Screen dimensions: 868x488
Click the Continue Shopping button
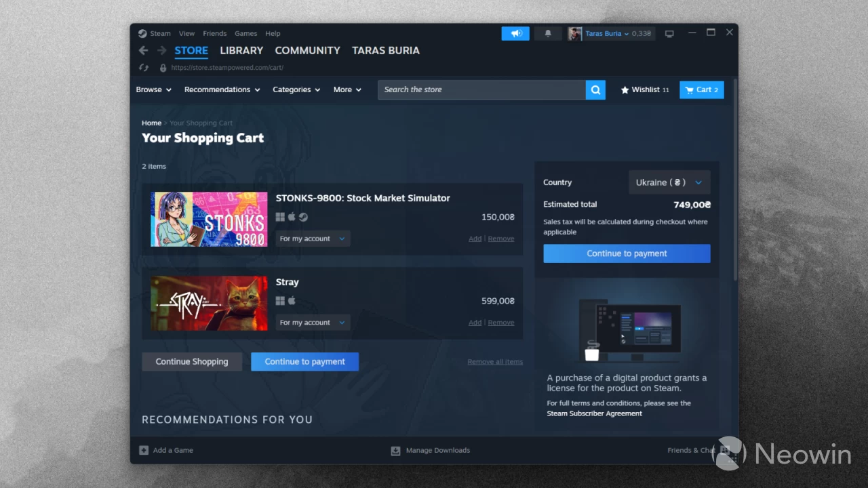(x=192, y=361)
